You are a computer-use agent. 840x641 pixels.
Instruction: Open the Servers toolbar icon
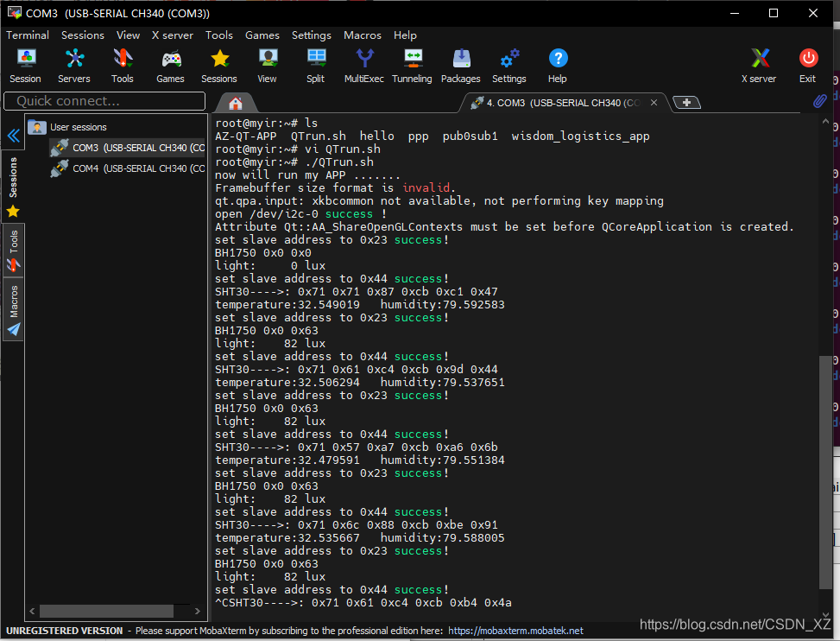(74, 66)
